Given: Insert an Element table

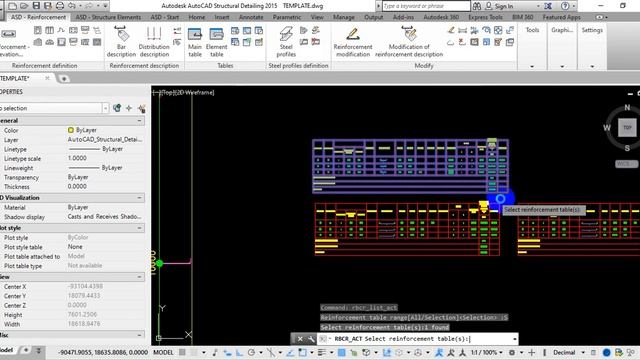Looking at the screenshot, I should point(216,42).
